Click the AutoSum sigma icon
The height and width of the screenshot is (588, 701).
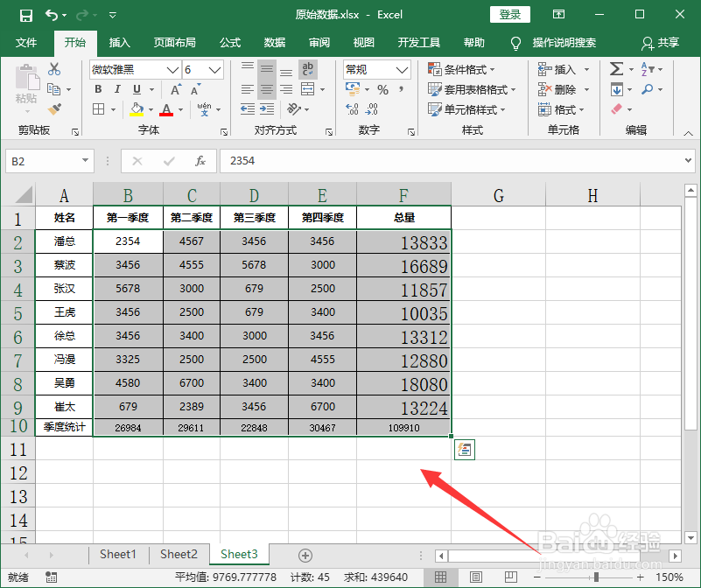(616, 69)
